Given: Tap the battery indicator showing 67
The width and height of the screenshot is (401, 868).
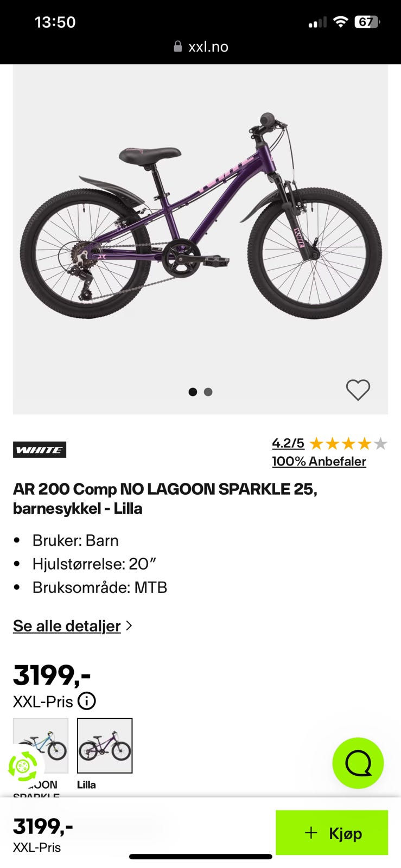Looking at the screenshot, I should click(367, 22).
